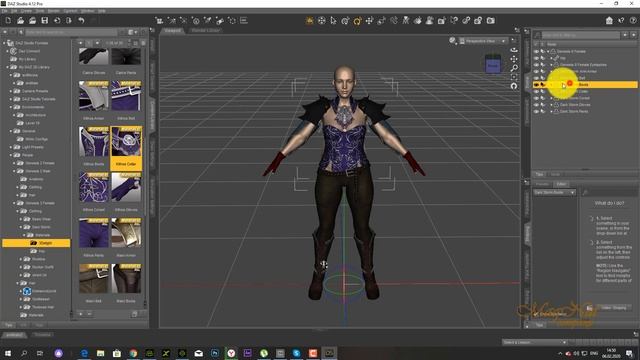Collapse the People folder in content tree
Image resolution: width=640 pixels, height=360 pixels.
coord(11,155)
